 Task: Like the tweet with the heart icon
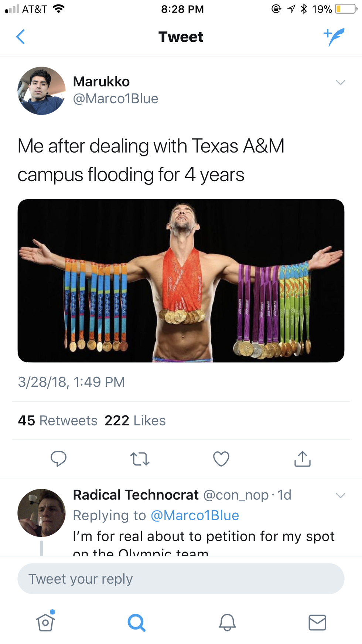tap(221, 459)
